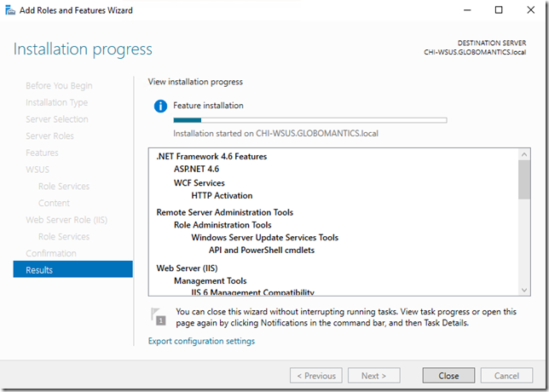Open the Content step under WSUS
The width and height of the screenshot is (549, 392).
54,203
